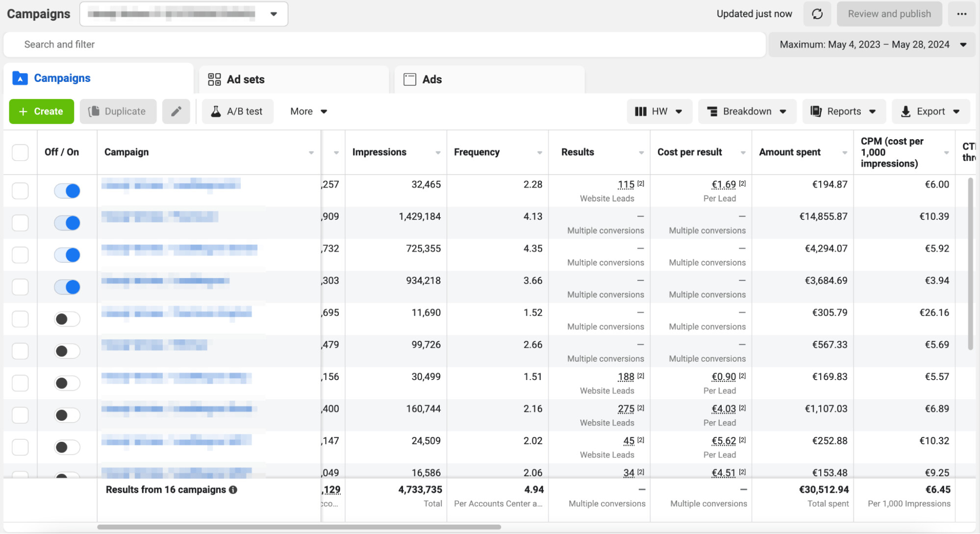Check the box for the €14,855.87 campaign row
Screen dimensions: 980x534
(20, 223)
